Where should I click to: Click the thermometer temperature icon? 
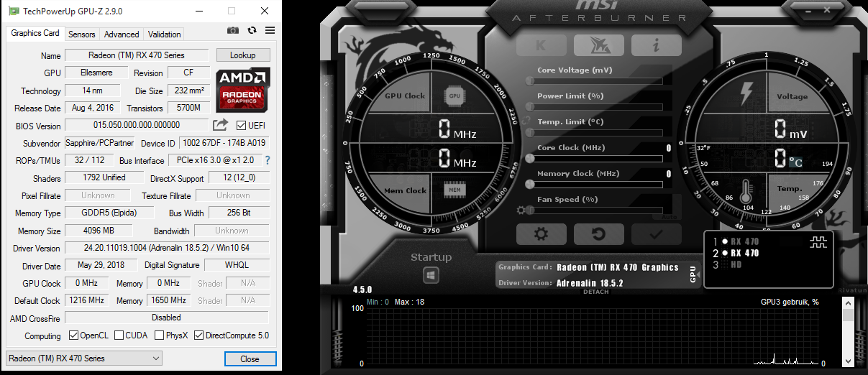[x=746, y=191]
